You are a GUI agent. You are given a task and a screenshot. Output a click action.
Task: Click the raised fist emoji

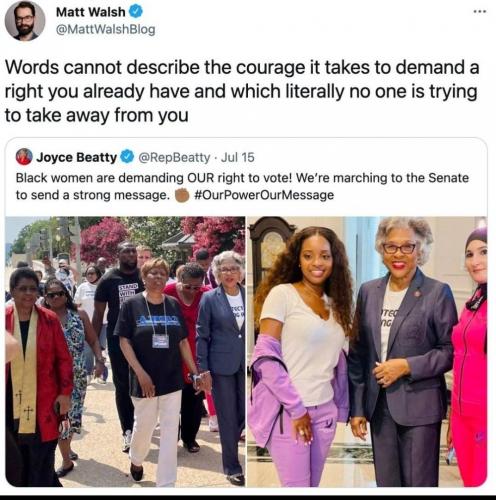182,195
